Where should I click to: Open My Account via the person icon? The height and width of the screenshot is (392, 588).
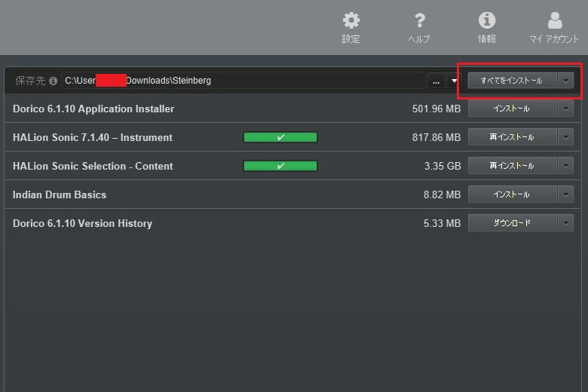click(554, 21)
